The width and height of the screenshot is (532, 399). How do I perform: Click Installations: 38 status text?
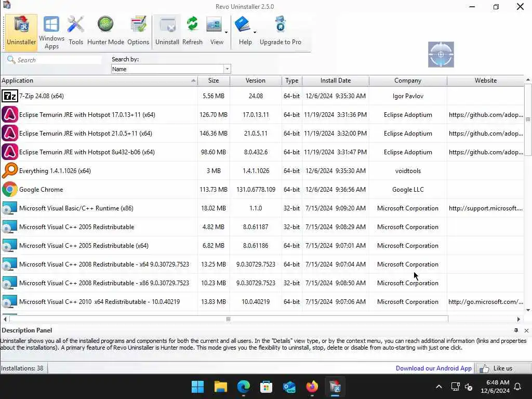pos(22,368)
